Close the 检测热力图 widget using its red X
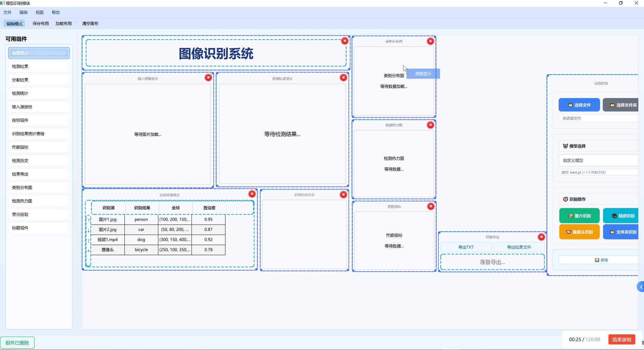 tap(430, 125)
